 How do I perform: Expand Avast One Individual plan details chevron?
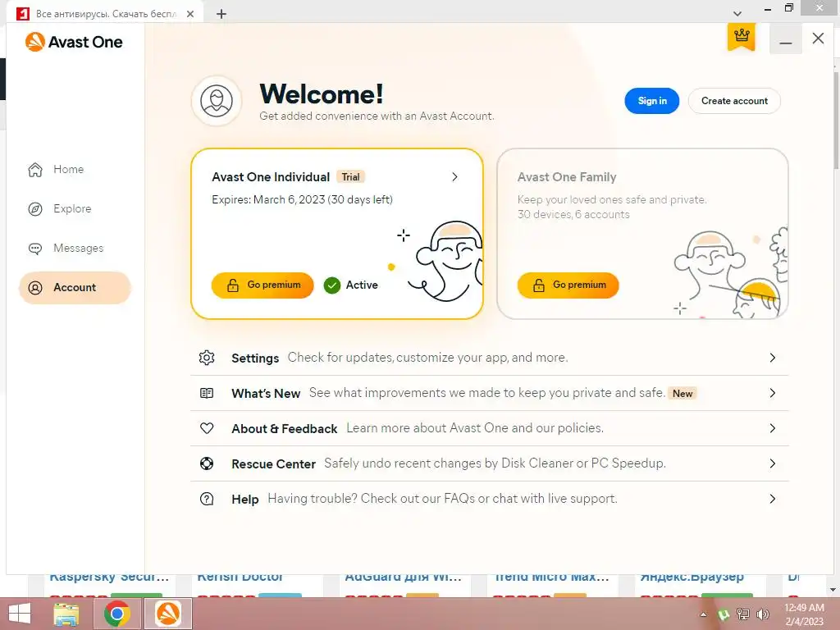point(454,177)
